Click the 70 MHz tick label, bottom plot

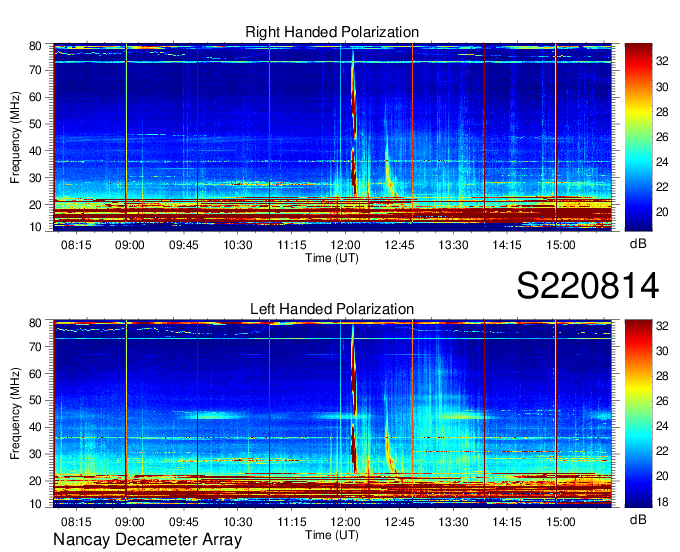pyautogui.click(x=35, y=347)
